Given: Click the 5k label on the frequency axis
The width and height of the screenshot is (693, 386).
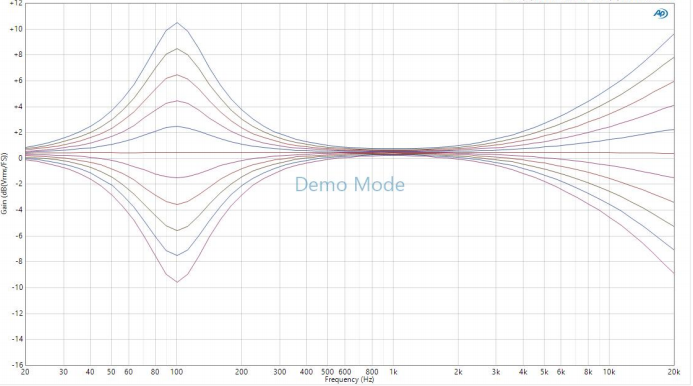Looking at the screenshot, I should point(544,372).
